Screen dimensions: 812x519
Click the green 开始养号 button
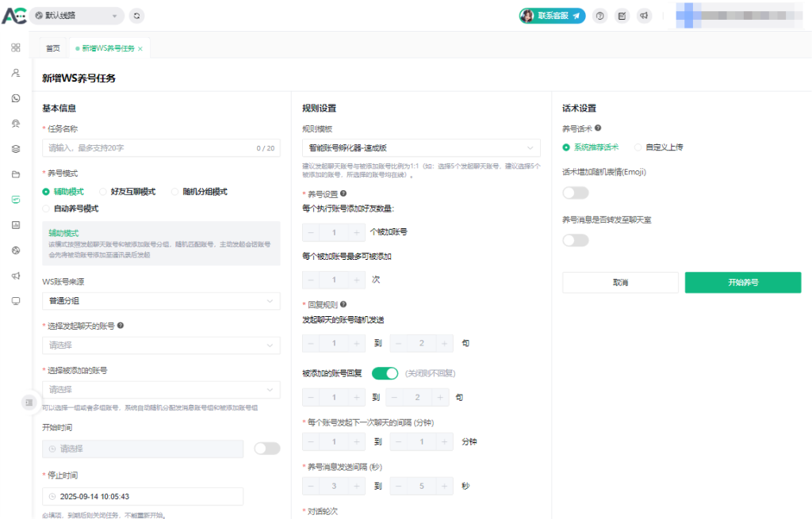pyautogui.click(x=743, y=283)
